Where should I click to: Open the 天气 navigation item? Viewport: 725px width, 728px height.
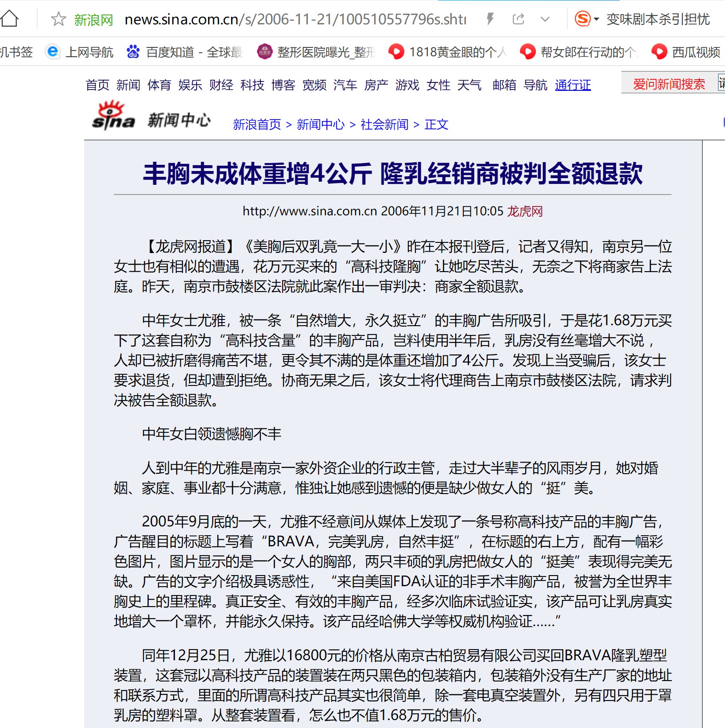469,85
